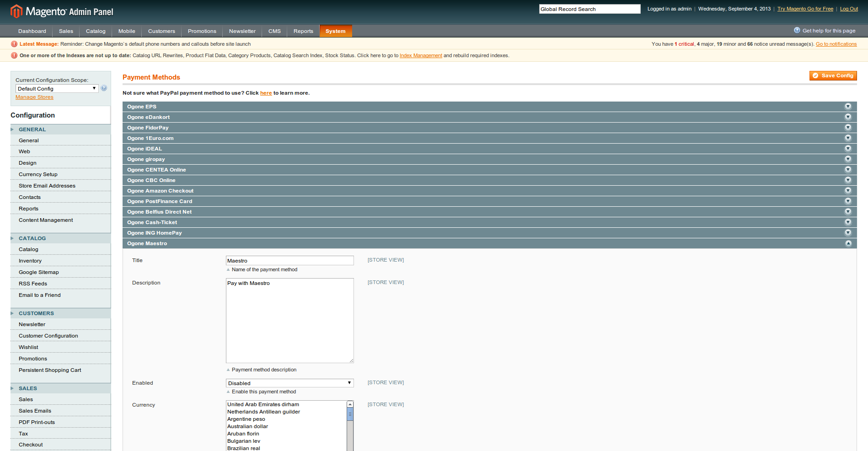This screenshot has height=451, width=868.
Task: Click the Log Out link
Action: point(849,9)
